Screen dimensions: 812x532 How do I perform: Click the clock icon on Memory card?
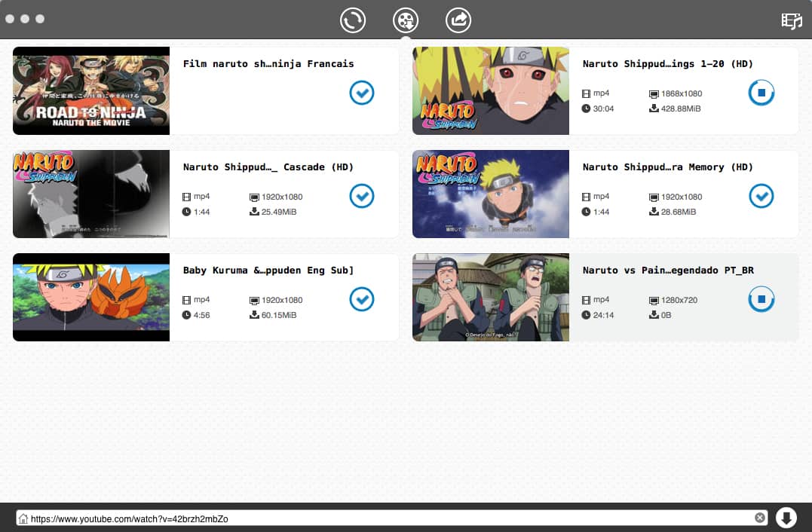tap(586, 212)
